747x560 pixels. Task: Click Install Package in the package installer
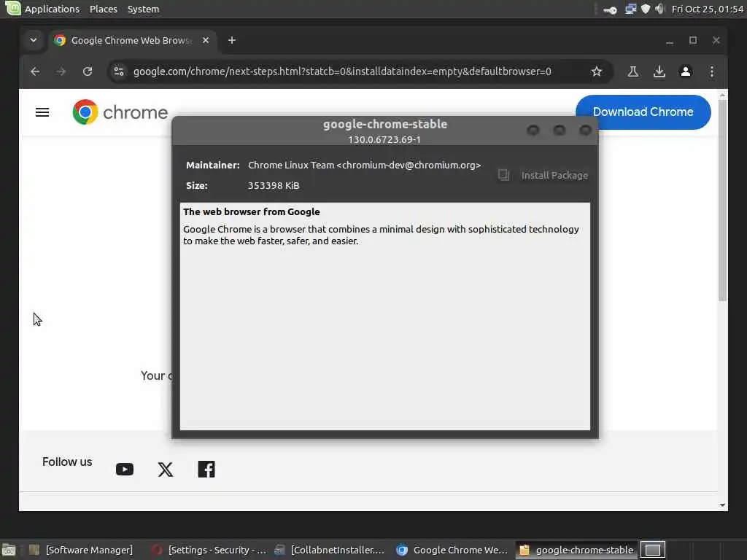click(543, 175)
